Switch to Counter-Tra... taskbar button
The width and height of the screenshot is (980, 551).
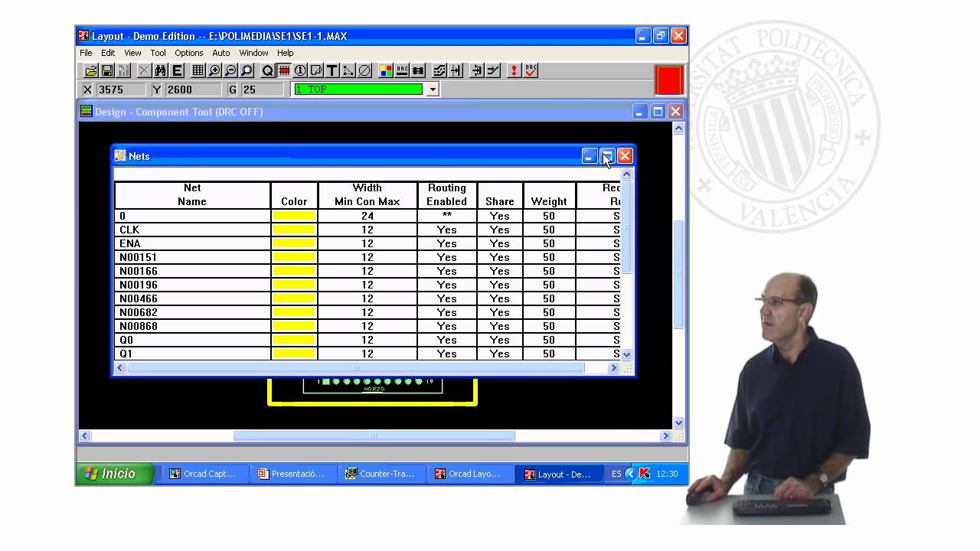tap(381, 474)
